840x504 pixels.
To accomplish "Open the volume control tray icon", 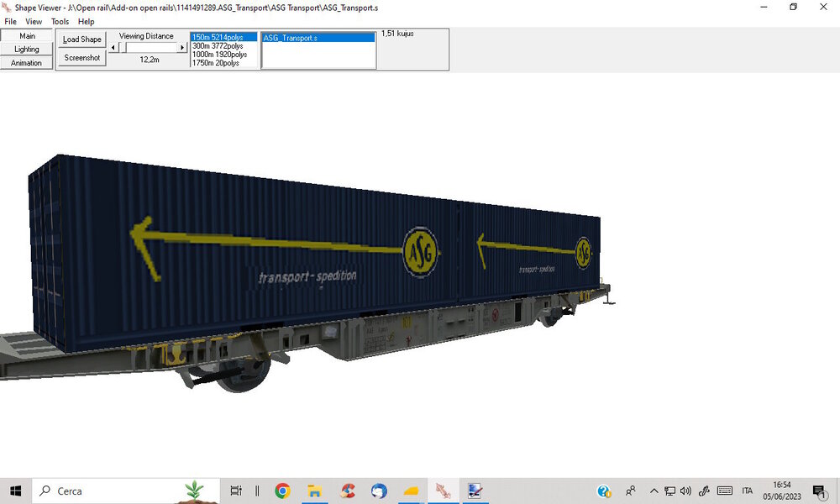I will [x=685, y=491].
